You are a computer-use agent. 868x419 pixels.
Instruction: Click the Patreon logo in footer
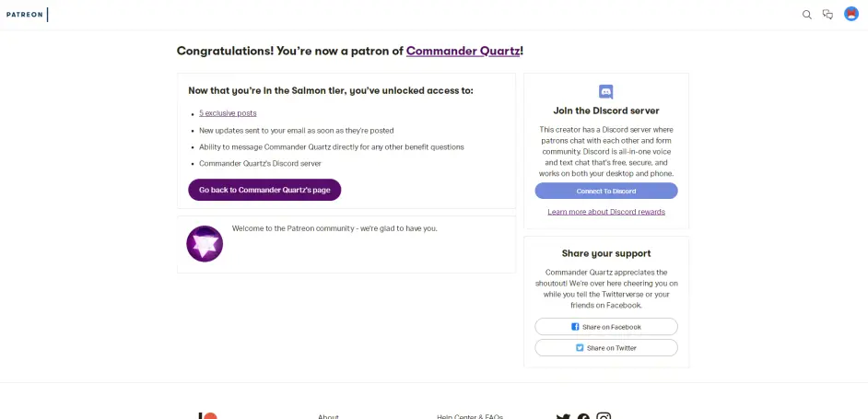coord(208,416)
